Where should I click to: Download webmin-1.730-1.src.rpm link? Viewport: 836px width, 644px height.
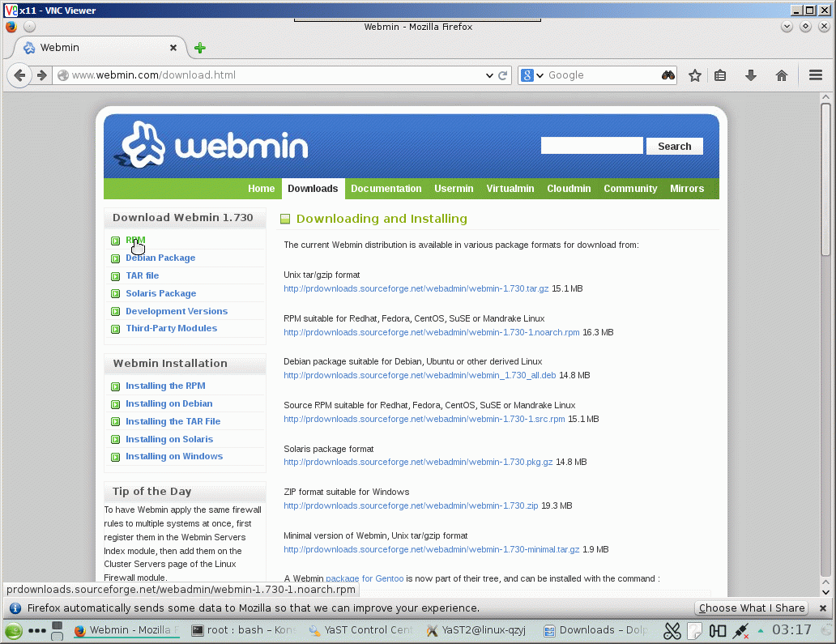[424, 419]
